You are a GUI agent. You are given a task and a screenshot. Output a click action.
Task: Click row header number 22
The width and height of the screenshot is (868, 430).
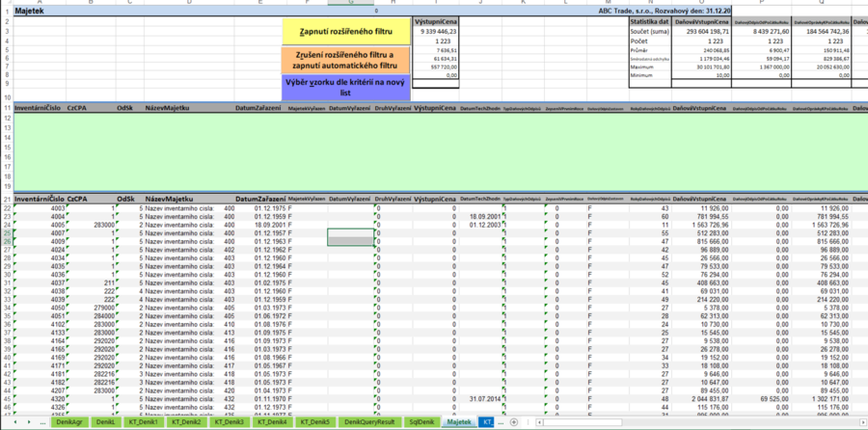click(7, 207)
